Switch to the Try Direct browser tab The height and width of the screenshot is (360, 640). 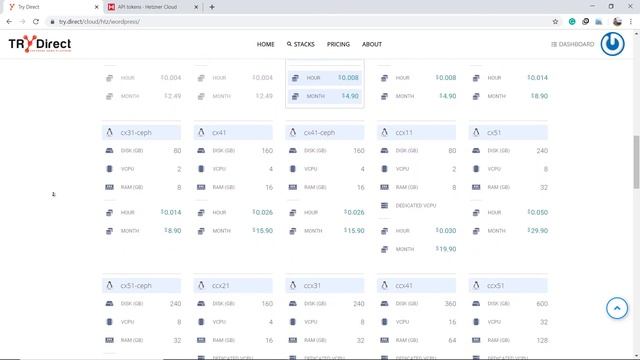52,7
